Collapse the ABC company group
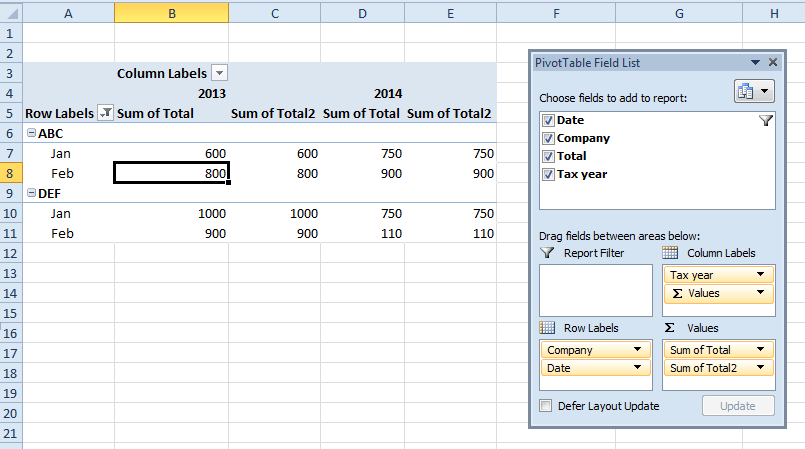The image size is (805, 449). point(31,133)
